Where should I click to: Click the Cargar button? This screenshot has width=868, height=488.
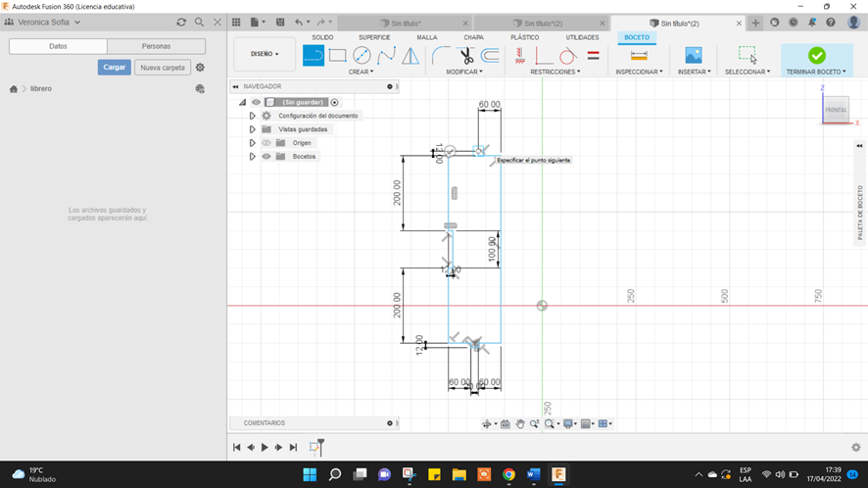pos(115,68)
